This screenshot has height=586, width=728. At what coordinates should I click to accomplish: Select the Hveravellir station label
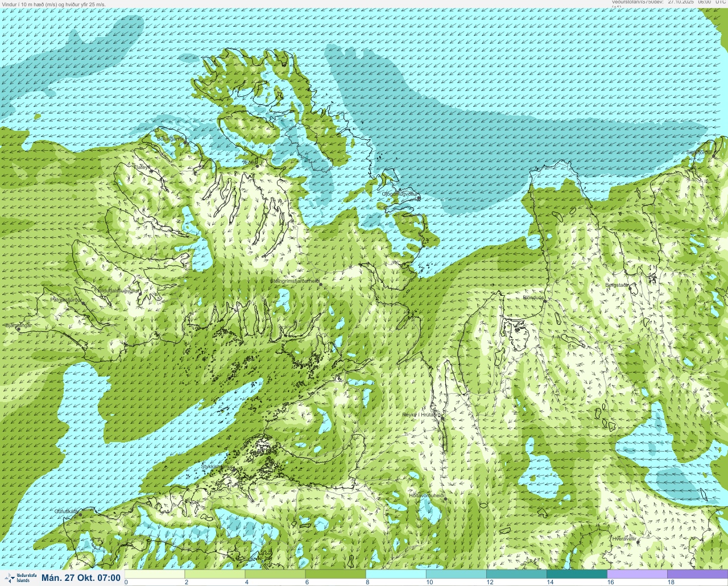pyautogui.click(x=624, y=538)
